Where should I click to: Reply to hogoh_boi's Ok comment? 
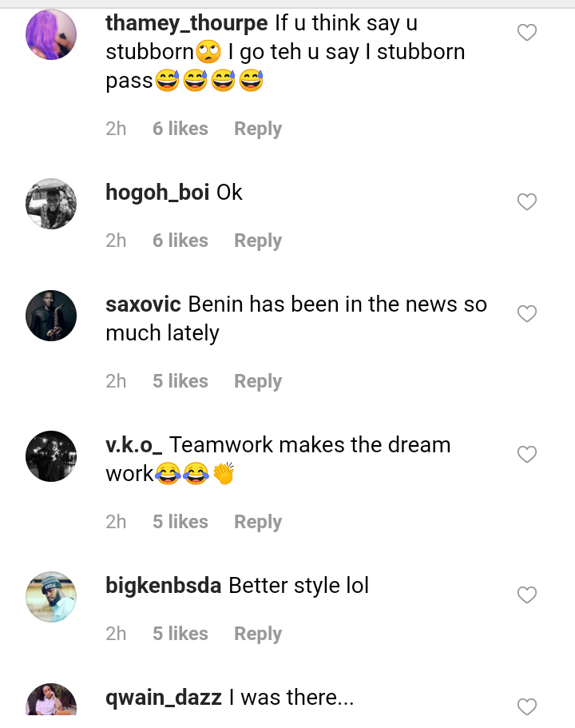coord(257,241)
